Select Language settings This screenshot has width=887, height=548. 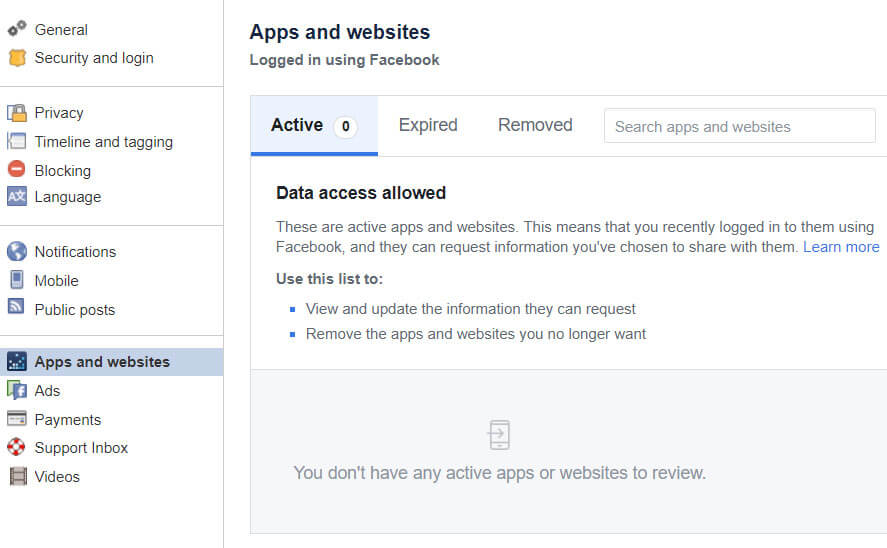68,197
